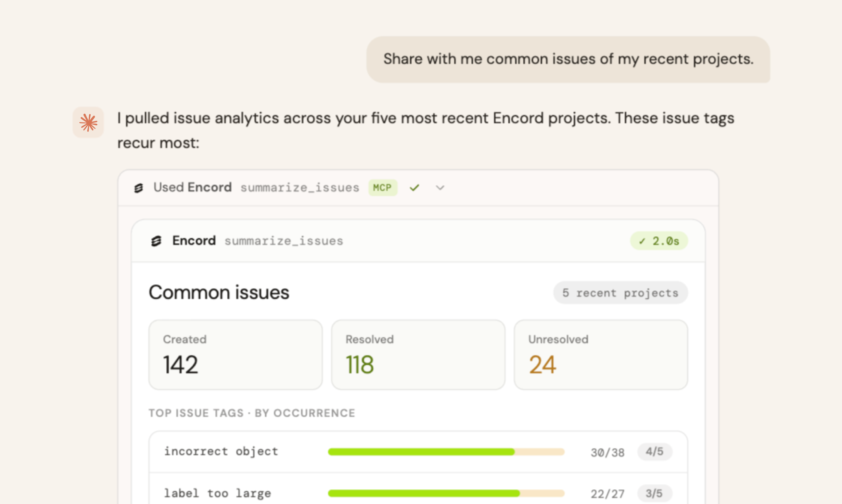Click the green checkmark next to MCP badge
Image resolution: width=842 pixels, height=504 pixels.
pos(415,187)
